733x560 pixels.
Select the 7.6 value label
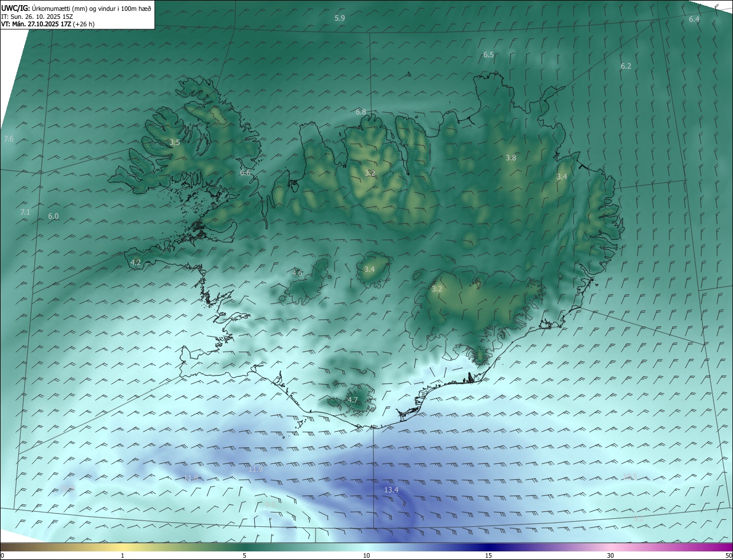[x=9, y=139]
